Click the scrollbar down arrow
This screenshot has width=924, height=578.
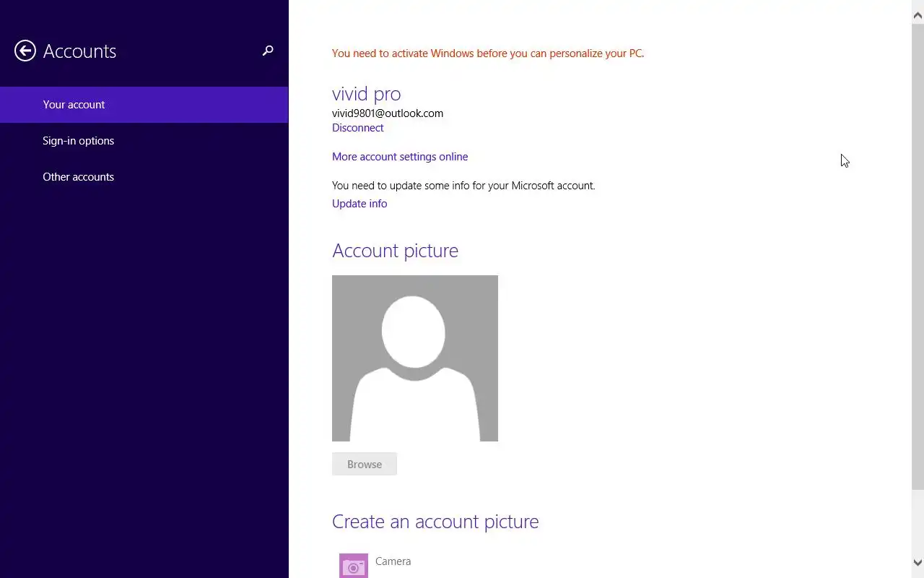pos(918,562)
